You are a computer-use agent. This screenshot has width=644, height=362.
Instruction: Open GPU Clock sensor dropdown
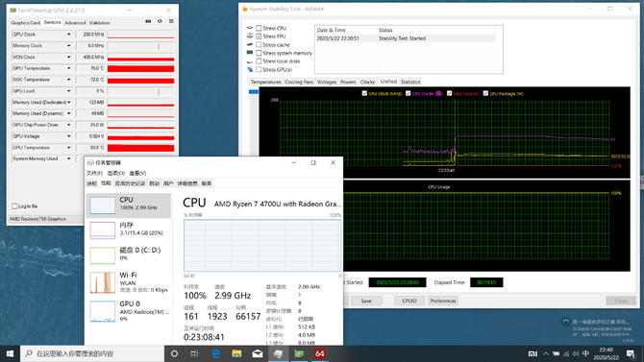(x=69, y=35)
